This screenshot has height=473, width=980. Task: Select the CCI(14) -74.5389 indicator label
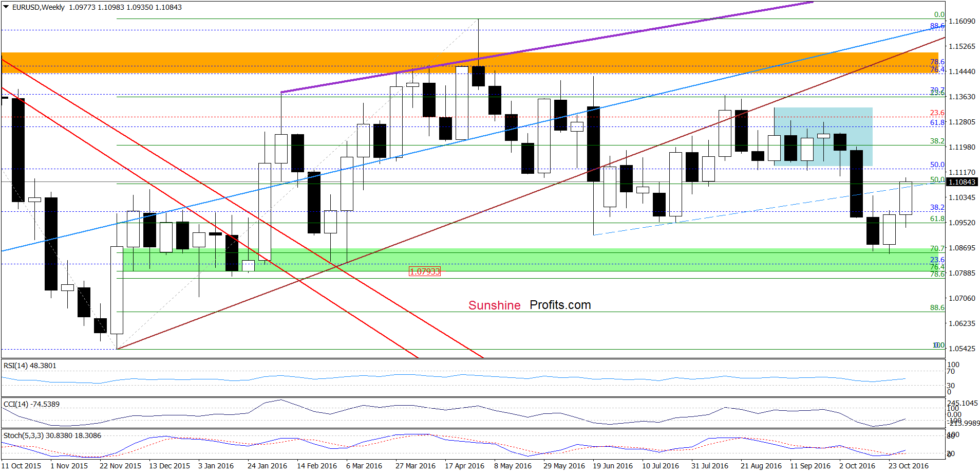tap(31, 404)
